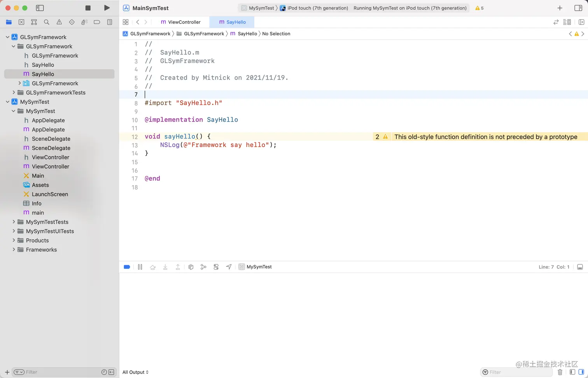Click the console Filter field
Viewport: 588px width, 378px height.
pos(516,372)
